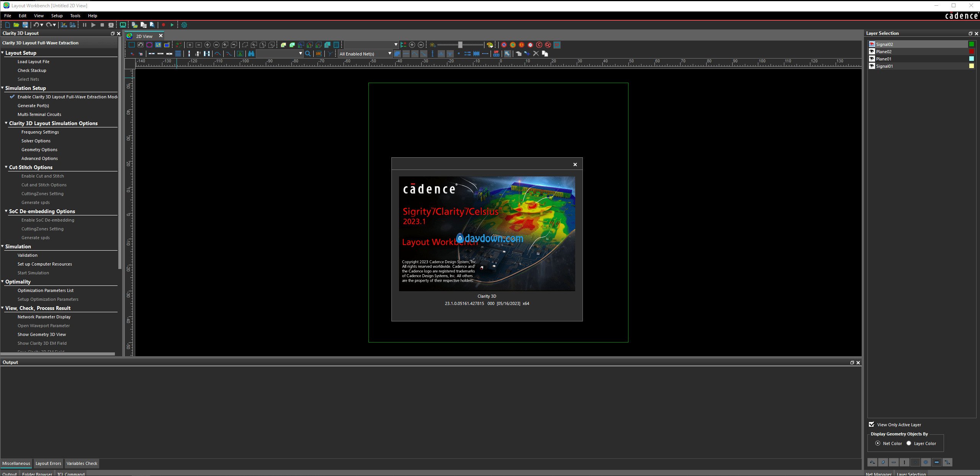Collapse the SoC De-embedding Options section

[x=6, y=211]
